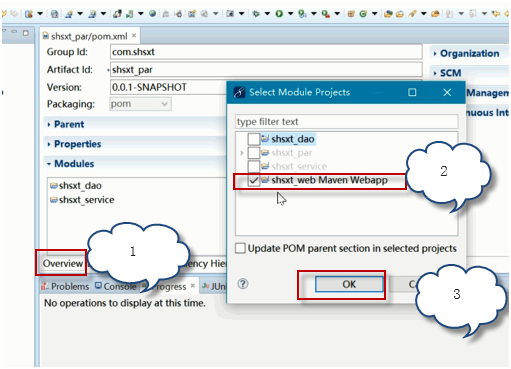Click the server icon with green arrow
Viewport: 511px width, 369px height.
(x=129, y=14)
